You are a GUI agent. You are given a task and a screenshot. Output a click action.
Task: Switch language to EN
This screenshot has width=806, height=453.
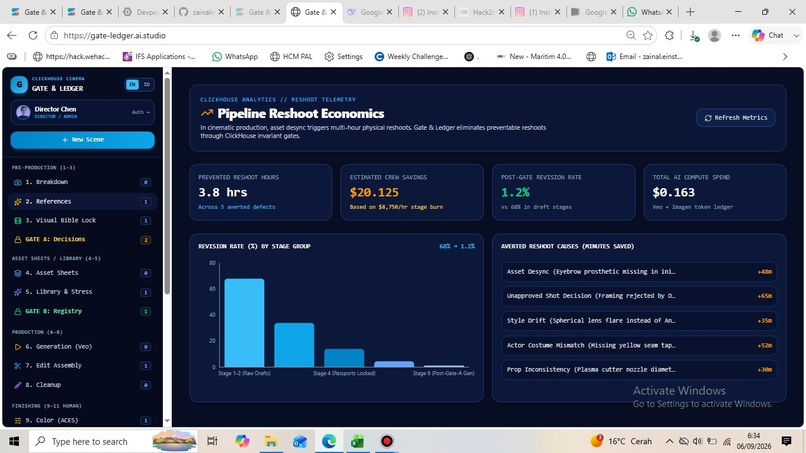click(132, 84)
